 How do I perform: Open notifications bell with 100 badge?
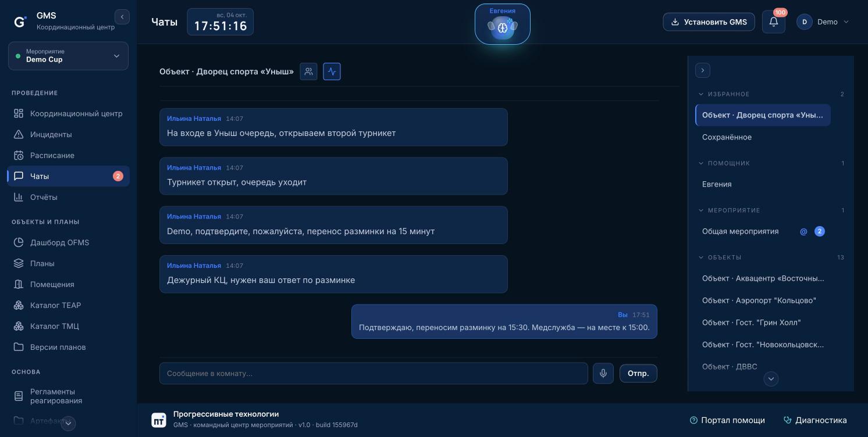773,22
